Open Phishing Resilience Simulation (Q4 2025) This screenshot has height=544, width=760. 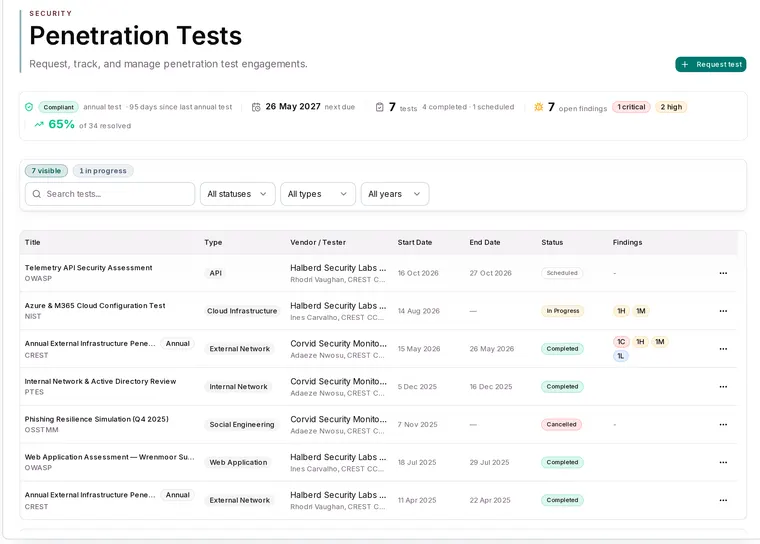pyautogui.click(x=96, y=419)
